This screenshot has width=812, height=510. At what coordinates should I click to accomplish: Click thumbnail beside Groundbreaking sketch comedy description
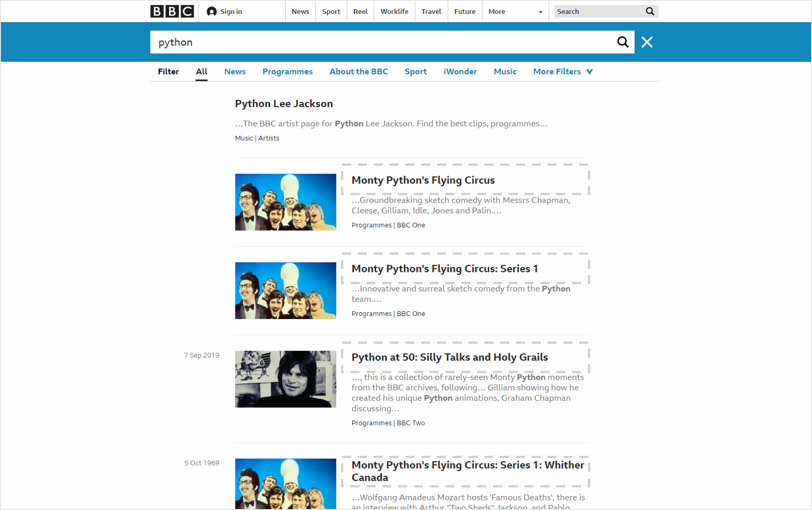(x=285, y=202)
